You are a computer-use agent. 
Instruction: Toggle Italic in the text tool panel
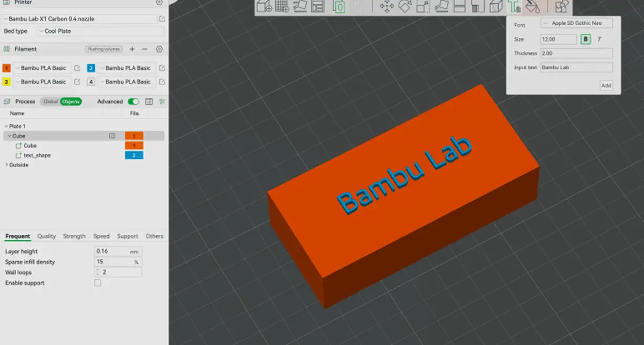click(599, 39)
